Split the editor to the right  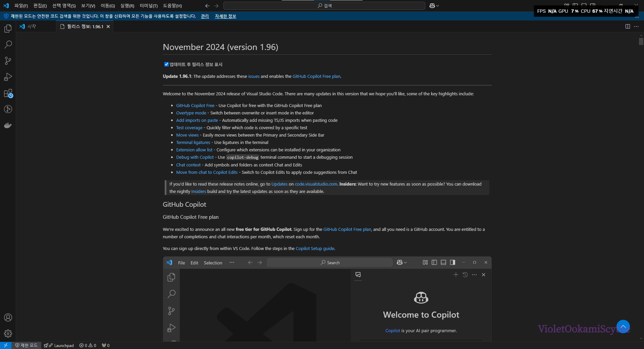click(x=628, y=27)
